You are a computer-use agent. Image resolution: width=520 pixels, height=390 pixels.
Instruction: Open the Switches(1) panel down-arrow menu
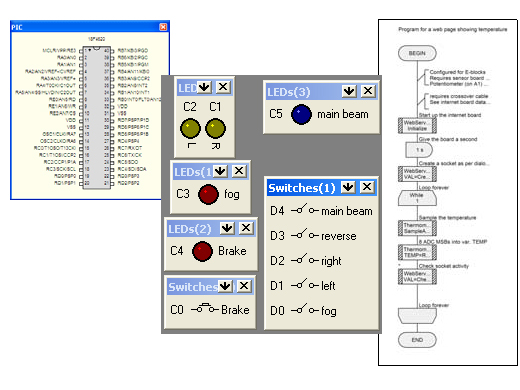348,187
